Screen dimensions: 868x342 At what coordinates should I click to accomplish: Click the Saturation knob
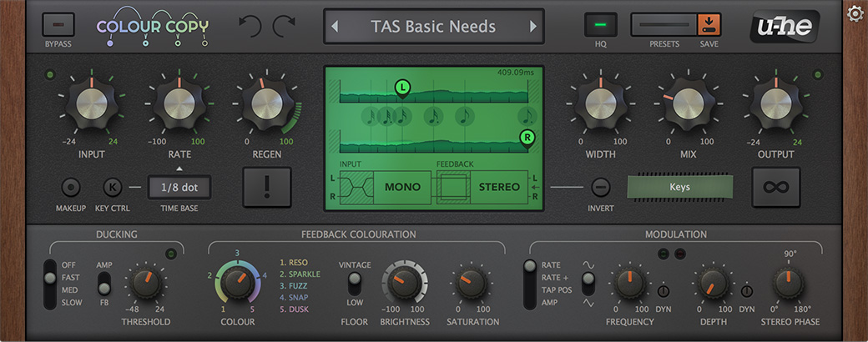(472, 284)
